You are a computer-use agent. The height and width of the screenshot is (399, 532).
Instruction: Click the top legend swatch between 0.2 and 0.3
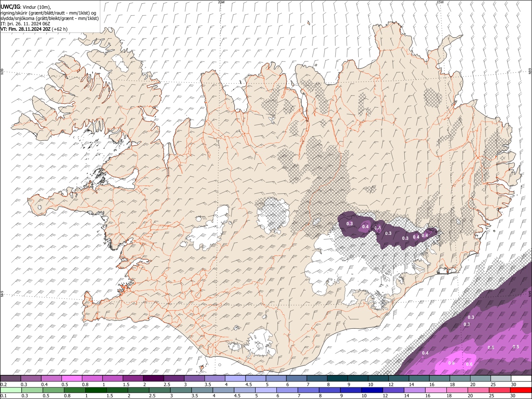(11, 379)
